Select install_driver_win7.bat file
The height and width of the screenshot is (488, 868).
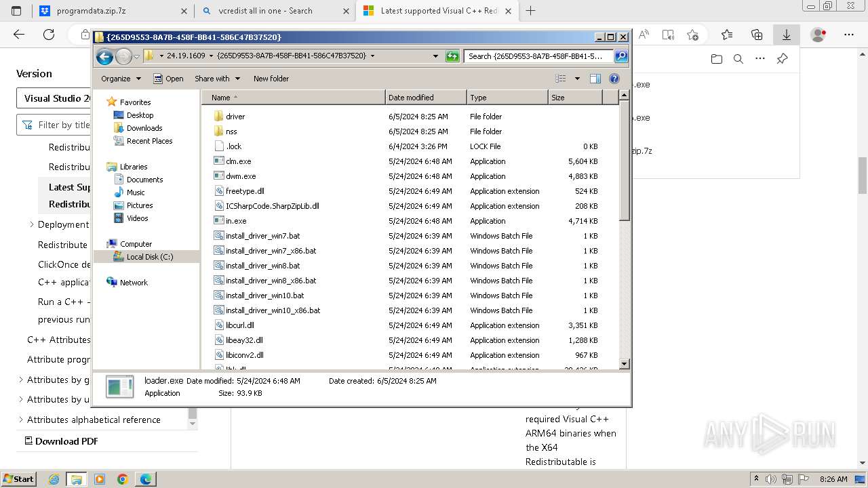point(262,236)
